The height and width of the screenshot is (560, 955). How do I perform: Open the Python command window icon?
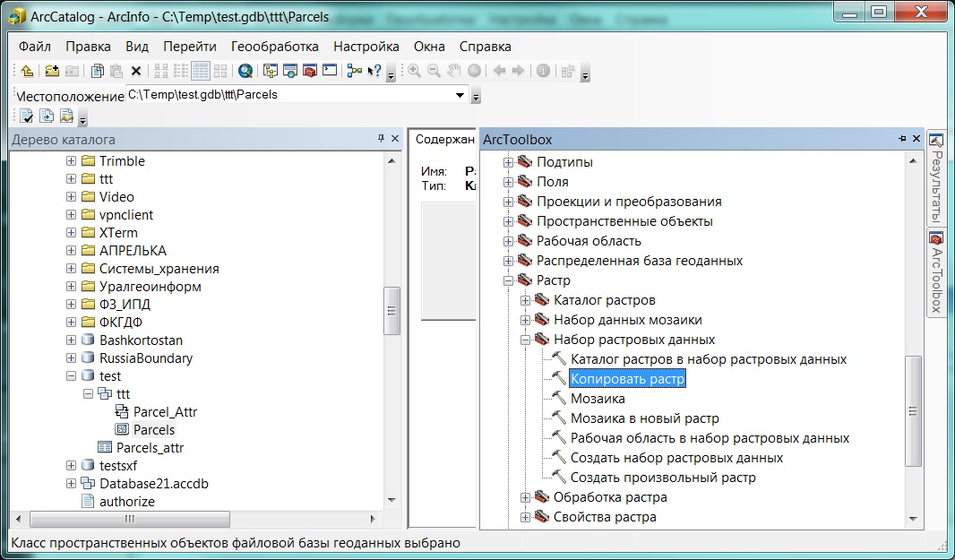coord(330,70)
